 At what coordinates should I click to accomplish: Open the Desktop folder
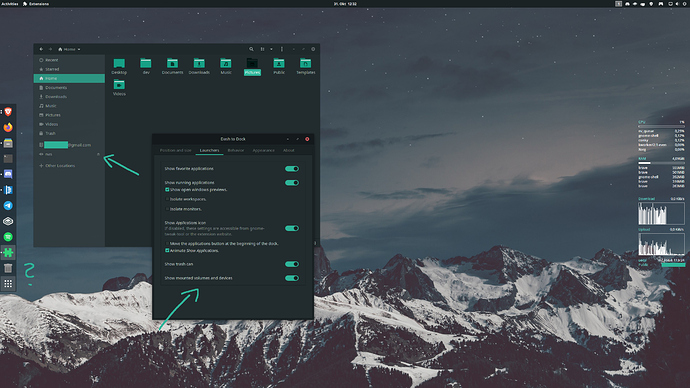[119, 66]
